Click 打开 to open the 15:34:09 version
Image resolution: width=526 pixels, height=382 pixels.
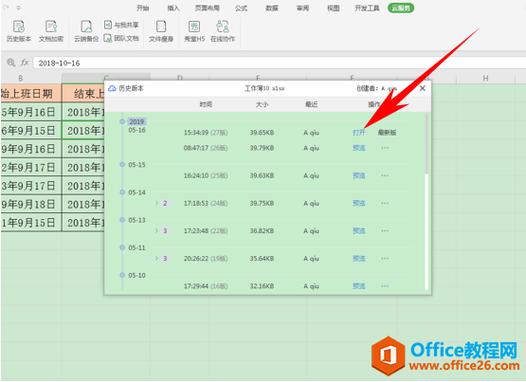pyautogui.click(x=359, y=132)
